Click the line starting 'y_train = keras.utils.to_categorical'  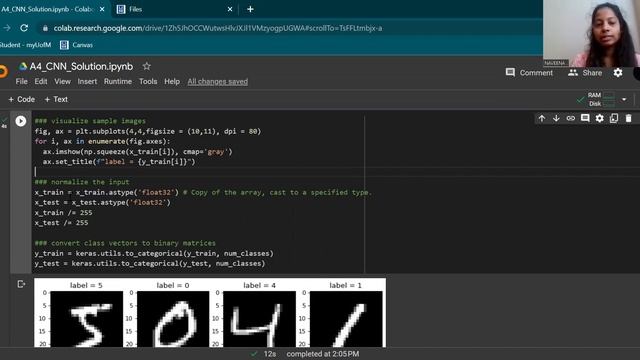pyautogui.click(x=154, y=253)
